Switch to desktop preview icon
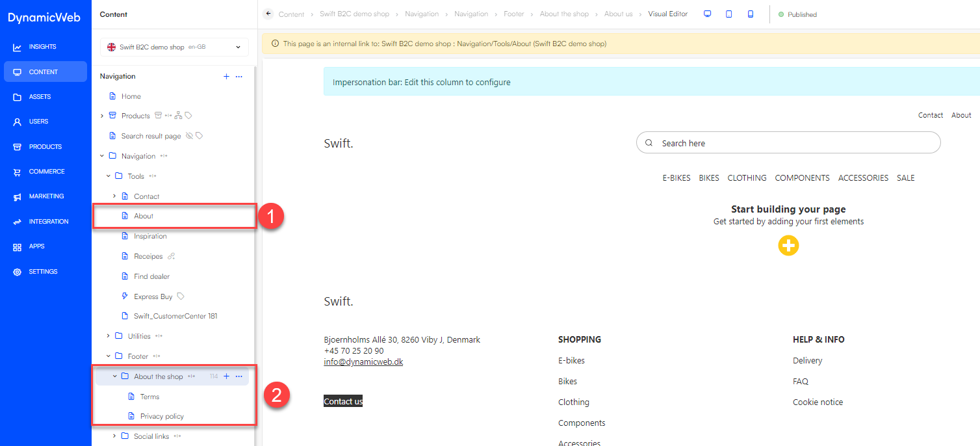The width and height of the screenshot is (980, 446). 708,14
